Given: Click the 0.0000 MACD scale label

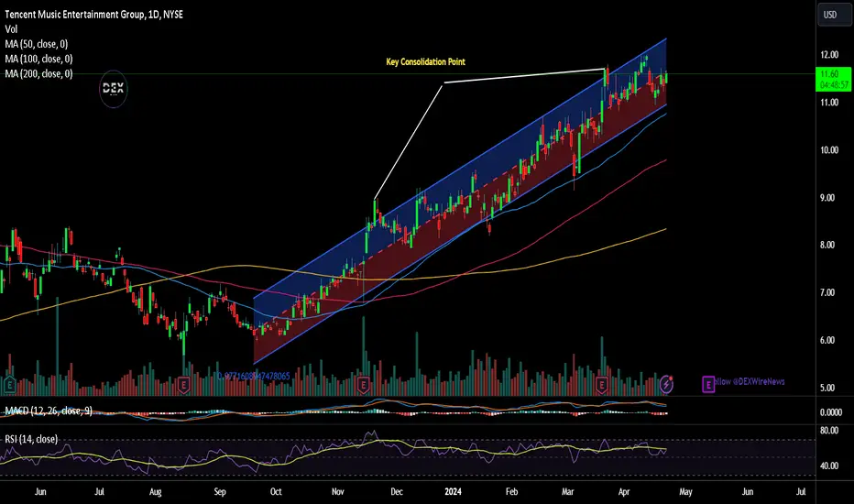Looking at the screenshot, I should click(831, 412).
